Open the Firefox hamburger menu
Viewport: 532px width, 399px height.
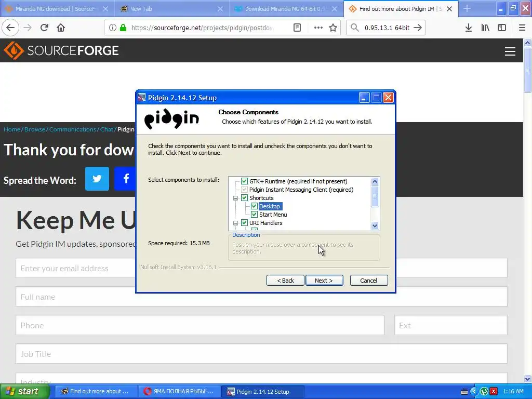(522, 28)
